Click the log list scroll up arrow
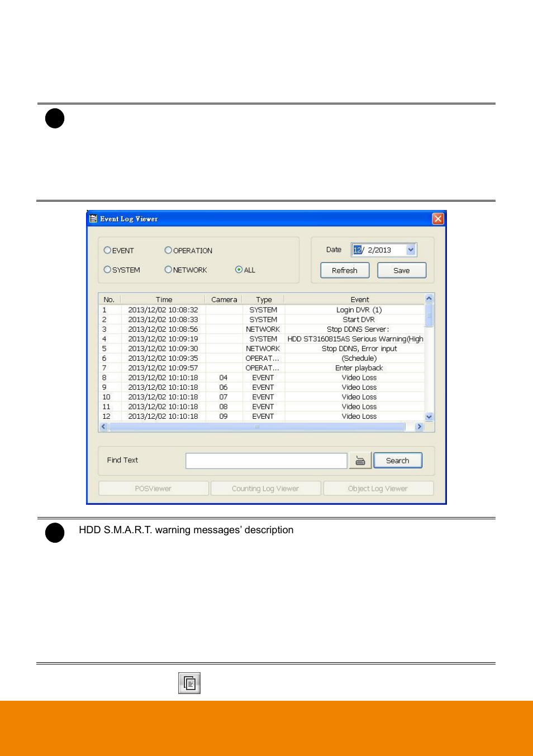Image resolution: width=533 pixels, height=756 pixels. pyautogui.click(x=429, y=299)
